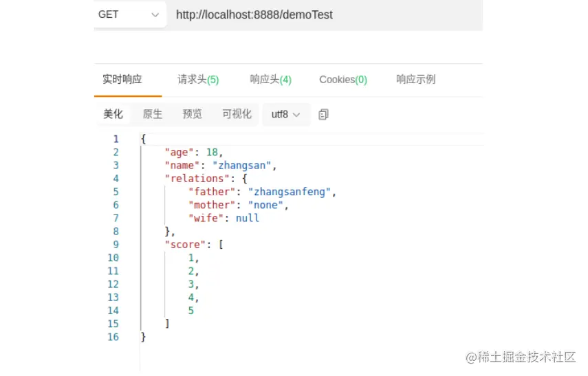Viewport: 588px width, 376px height.
Task: Select the 美化 view mode
Action: [113, 114]
